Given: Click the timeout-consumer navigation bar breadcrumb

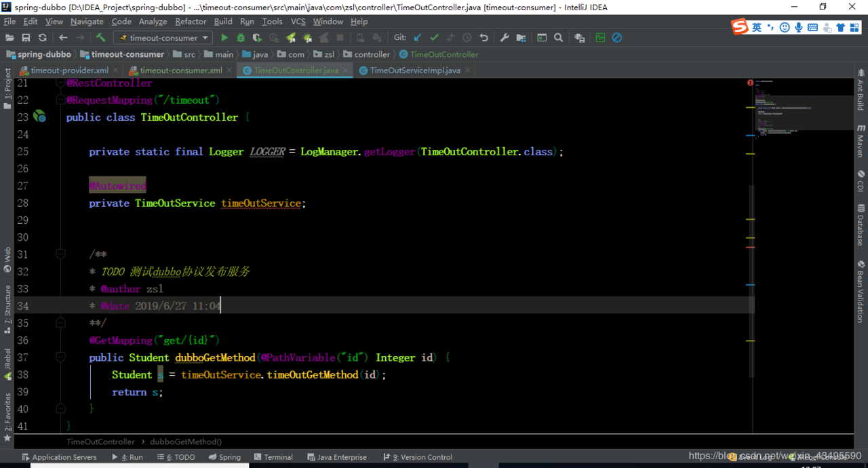Looking at the screenshot, I should [x=122, y=54].
